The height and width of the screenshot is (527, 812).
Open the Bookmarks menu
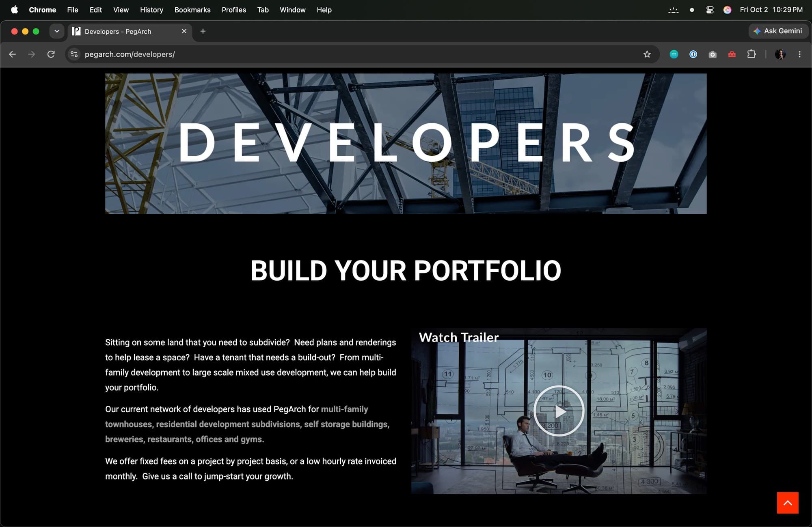point(192,10)
